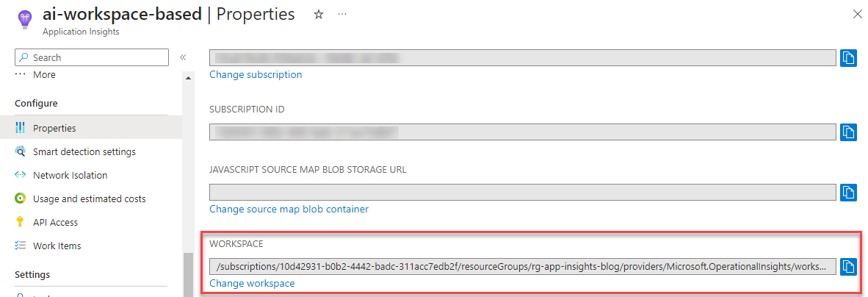Select Properties in Configure menu
Viewport: 868px width, 297px height.
pyautogui.click(x=91, y=128)
